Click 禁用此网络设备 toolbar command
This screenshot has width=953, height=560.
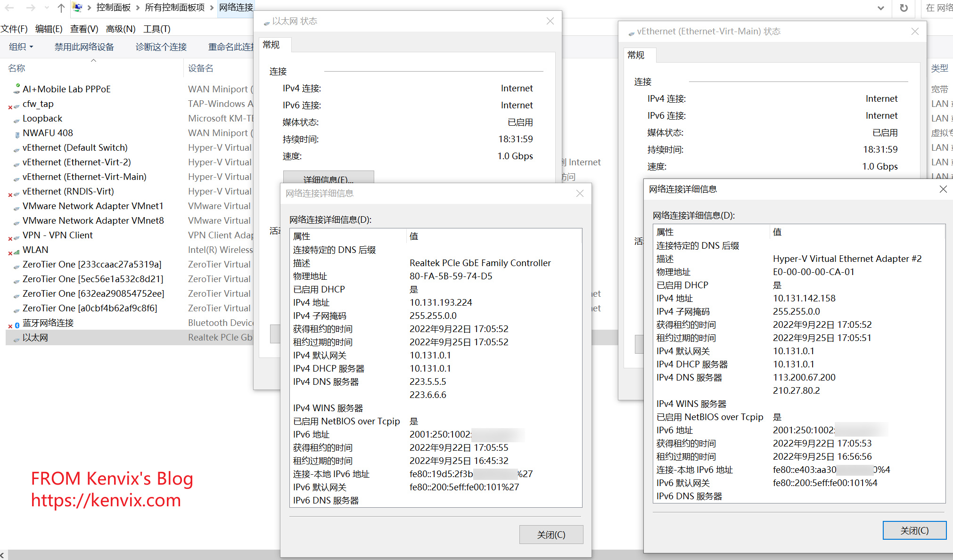pyautogui.click(x=84, y=47)
